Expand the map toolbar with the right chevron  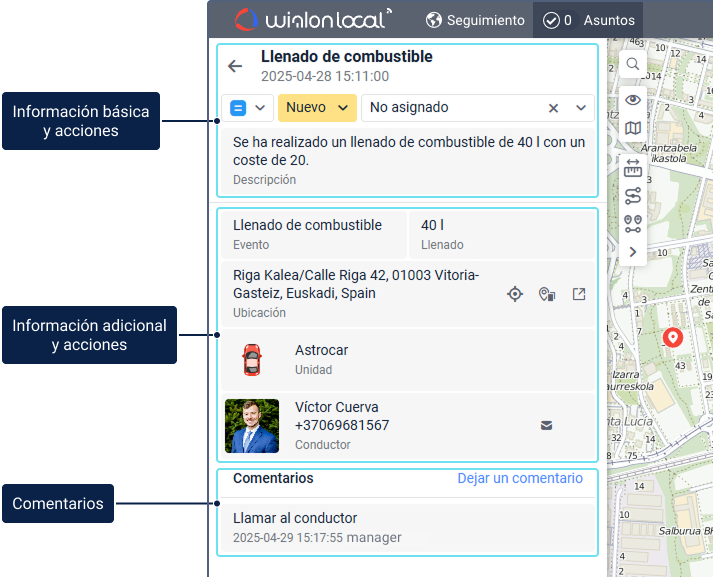633,252
